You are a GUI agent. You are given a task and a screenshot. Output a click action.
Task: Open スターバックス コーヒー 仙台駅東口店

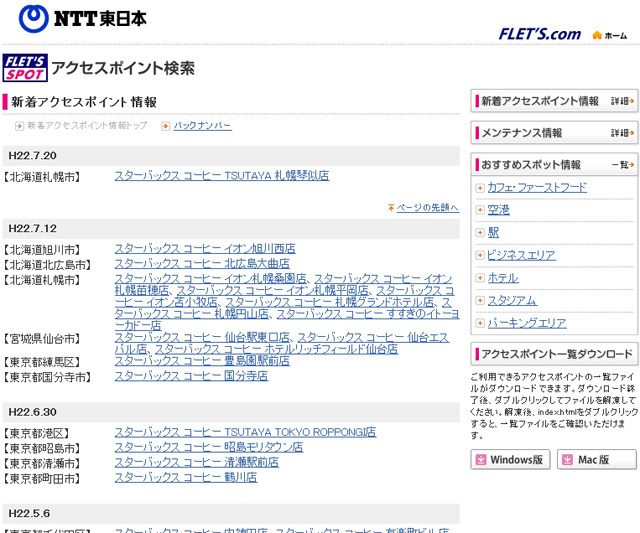coord(202,338)
